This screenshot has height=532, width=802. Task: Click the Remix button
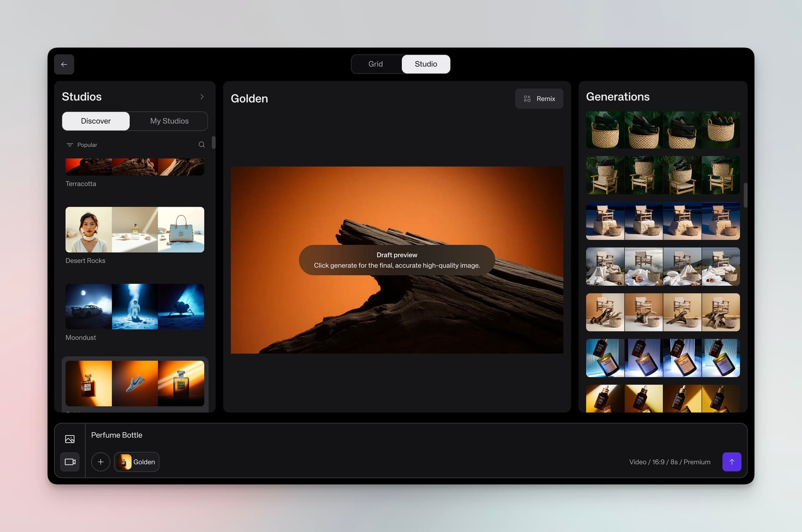tap(539, 99)
